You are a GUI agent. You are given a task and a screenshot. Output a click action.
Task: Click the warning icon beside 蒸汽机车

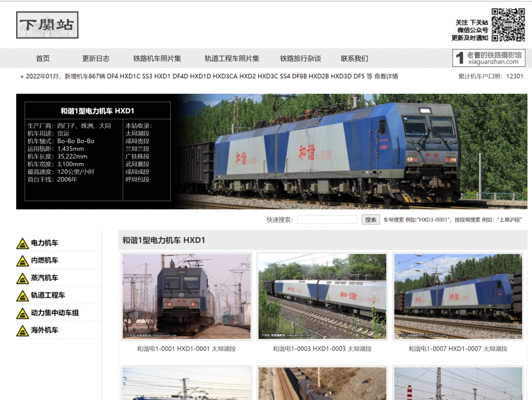[22, 279]
